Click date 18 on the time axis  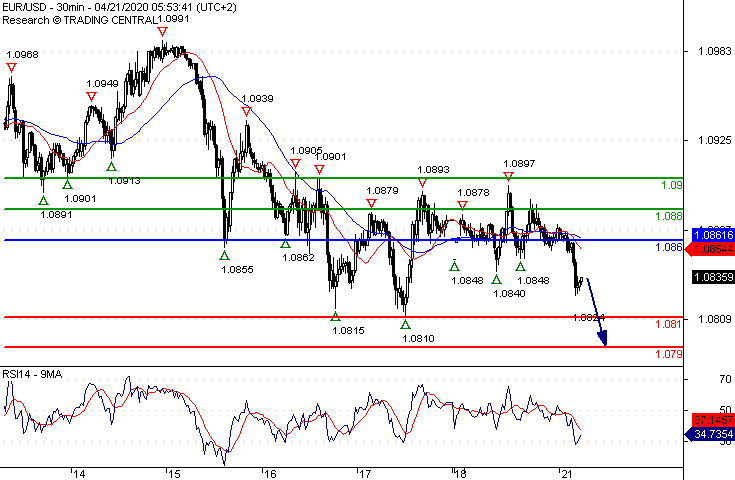coord(461,474)
